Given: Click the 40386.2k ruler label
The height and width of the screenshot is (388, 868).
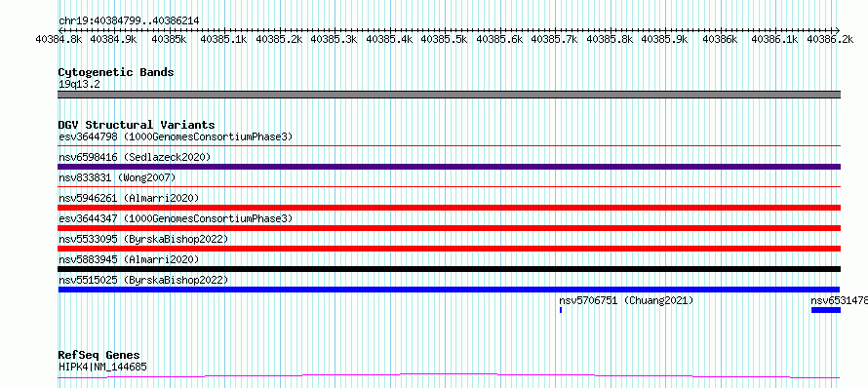Looking at the screenshot, I should click(830, 39).
